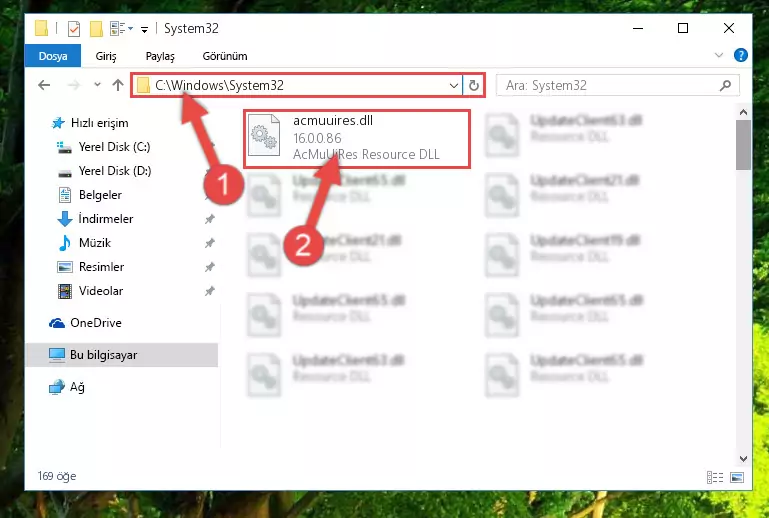The width and height of the screenshot is (769, 518).
Task: Open the Explorer help question mark
Action: (741, 55)
